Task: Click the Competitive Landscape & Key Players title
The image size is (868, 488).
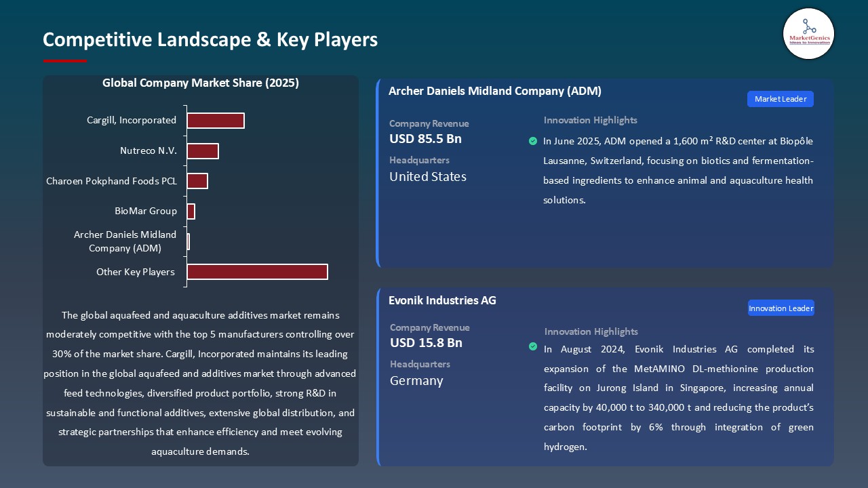Action: (210, 39)
